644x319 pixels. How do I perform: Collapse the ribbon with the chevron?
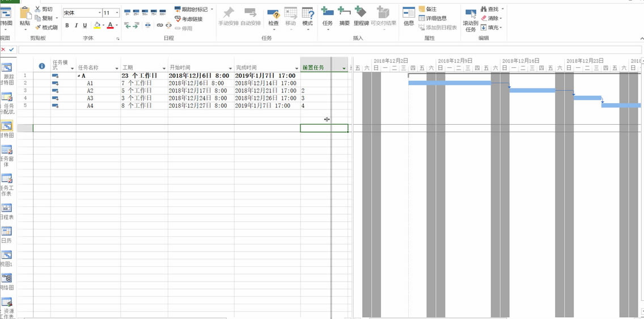coord(641,38)
